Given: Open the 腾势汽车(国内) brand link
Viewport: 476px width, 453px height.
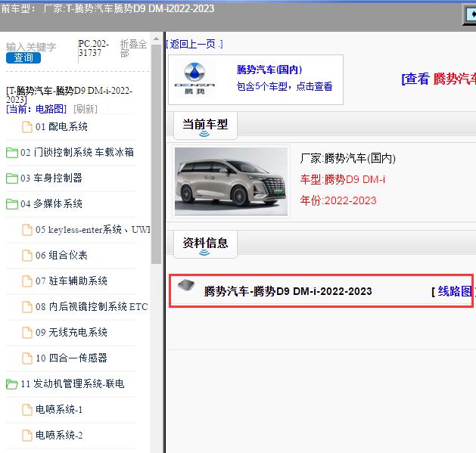Looking at the screenshot, I should (269, 70).
